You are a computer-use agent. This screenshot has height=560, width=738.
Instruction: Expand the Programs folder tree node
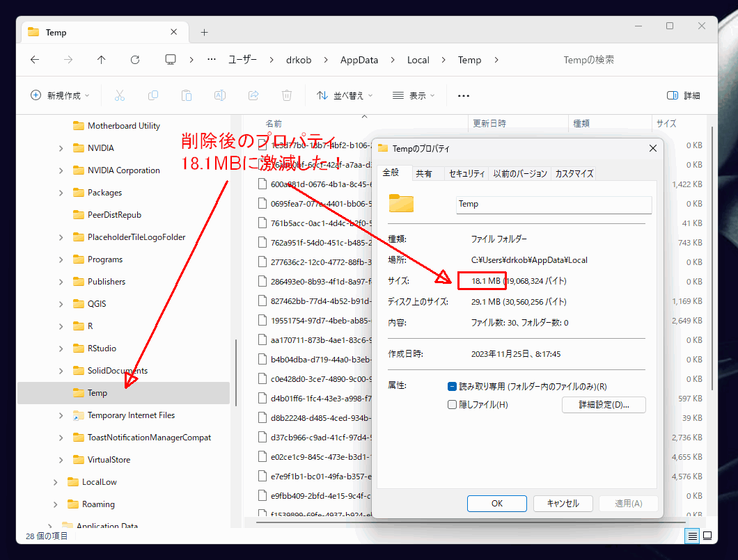[x=61, y=259]
